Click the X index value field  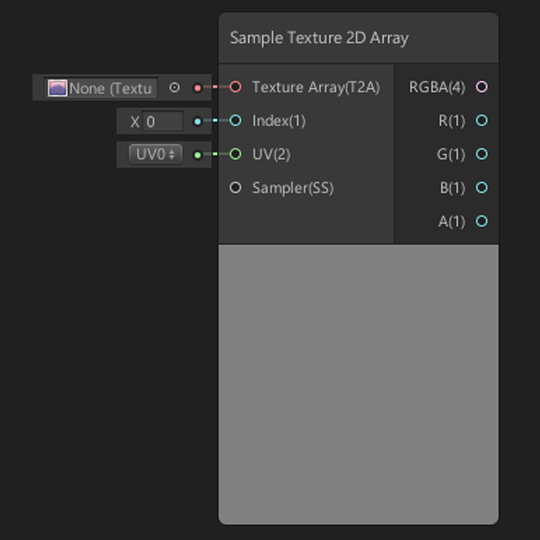pyautogui.click(x=163, y=121)
